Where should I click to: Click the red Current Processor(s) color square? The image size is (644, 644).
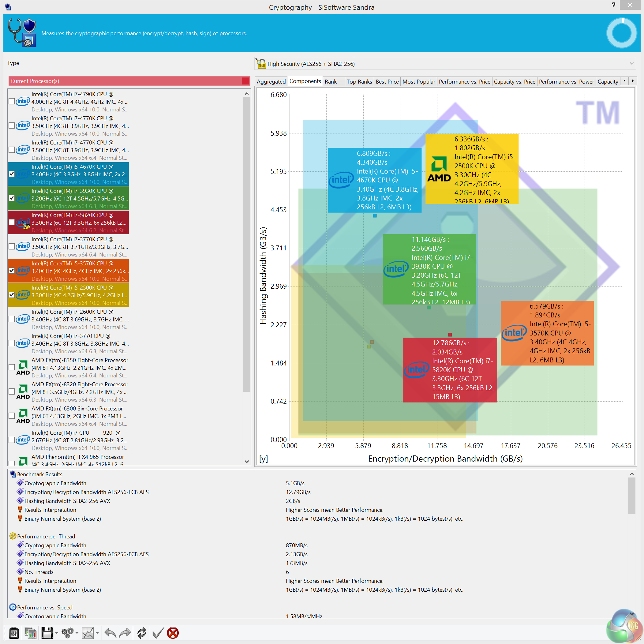(246, 81)
